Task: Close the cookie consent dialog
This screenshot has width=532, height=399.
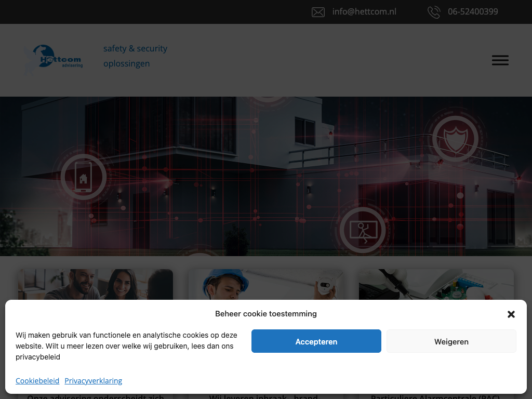Action: 511,314
